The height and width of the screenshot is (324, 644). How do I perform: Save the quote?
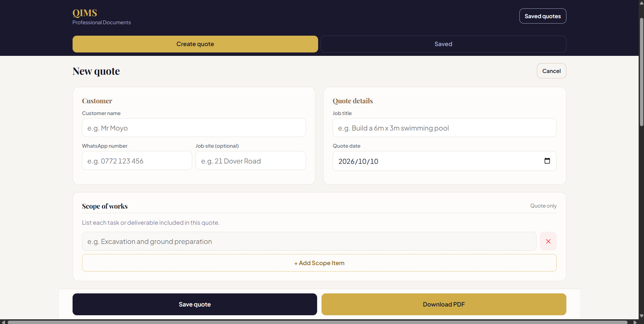tap(195, 304)
